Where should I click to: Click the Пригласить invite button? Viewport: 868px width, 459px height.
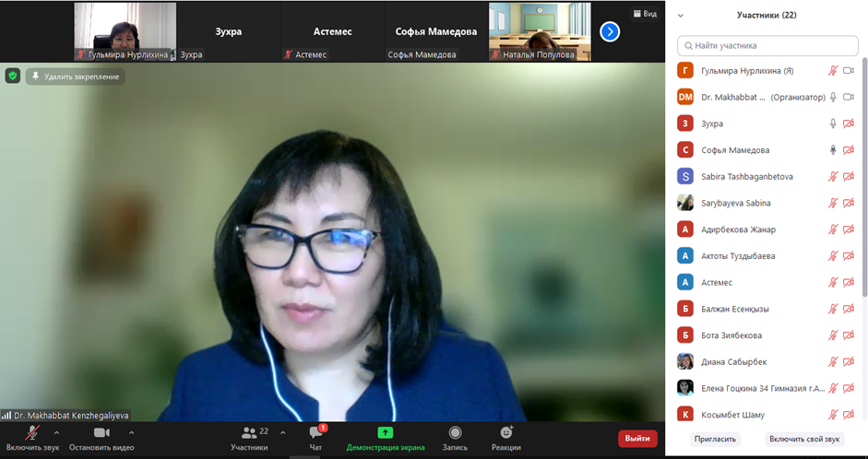click(715, 439)
